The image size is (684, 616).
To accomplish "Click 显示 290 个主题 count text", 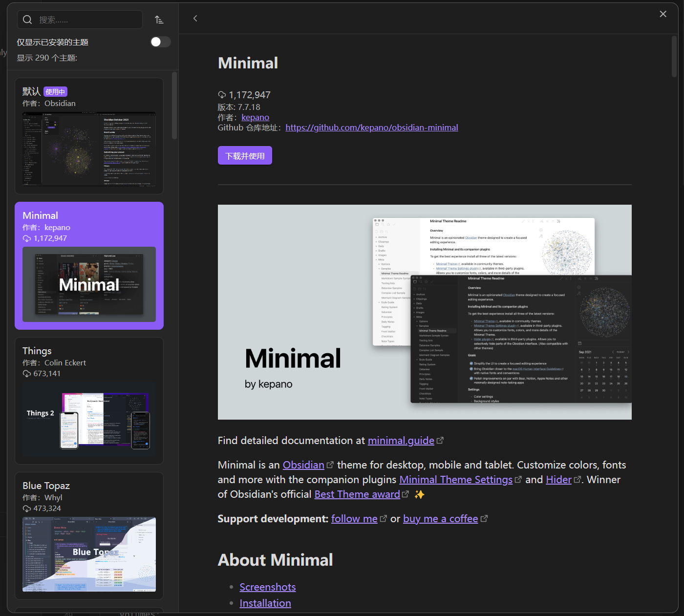I will click(x=47, y=58).
